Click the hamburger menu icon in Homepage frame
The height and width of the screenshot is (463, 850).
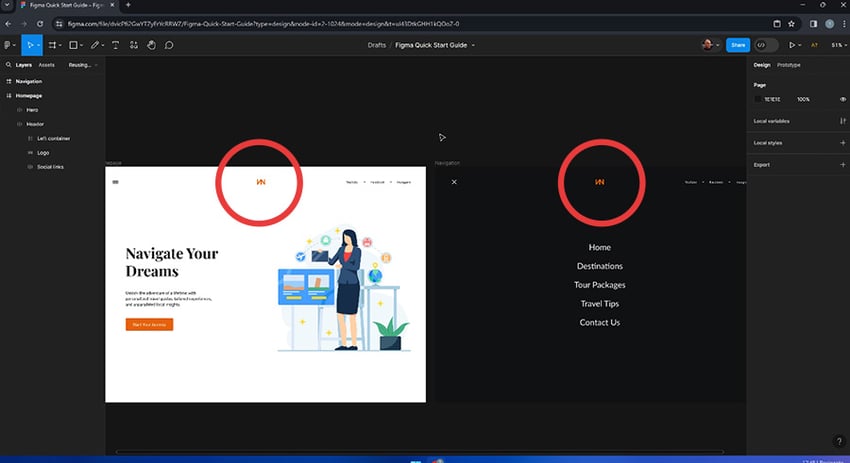pyautogui.click(x=115, y=182)
